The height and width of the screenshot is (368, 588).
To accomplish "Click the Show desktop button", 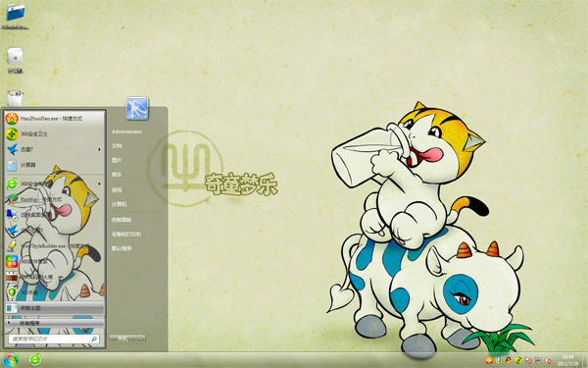I will pos(585,360).
